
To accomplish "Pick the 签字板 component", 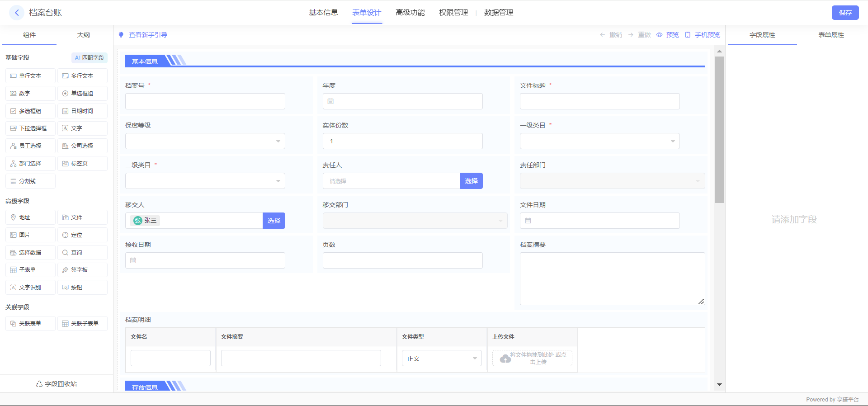I will coord(82,270).
